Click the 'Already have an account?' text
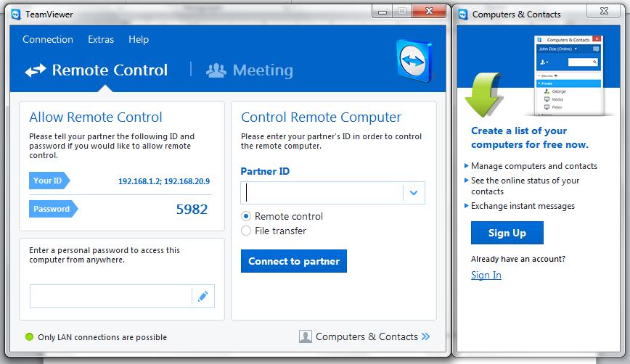This screenshot has width=630, height=364. click(518, 259)
